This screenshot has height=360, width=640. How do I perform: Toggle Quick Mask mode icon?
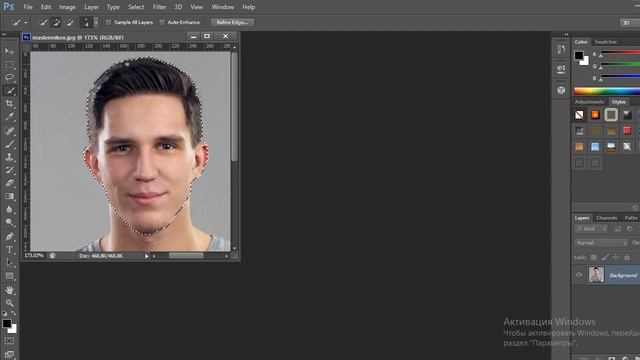tap(9, 341)
